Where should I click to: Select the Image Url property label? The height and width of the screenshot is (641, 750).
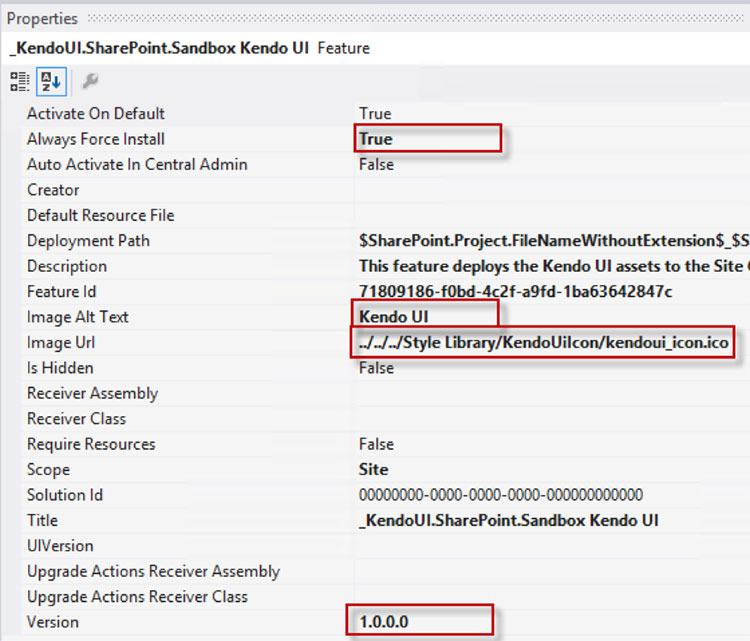61,343
